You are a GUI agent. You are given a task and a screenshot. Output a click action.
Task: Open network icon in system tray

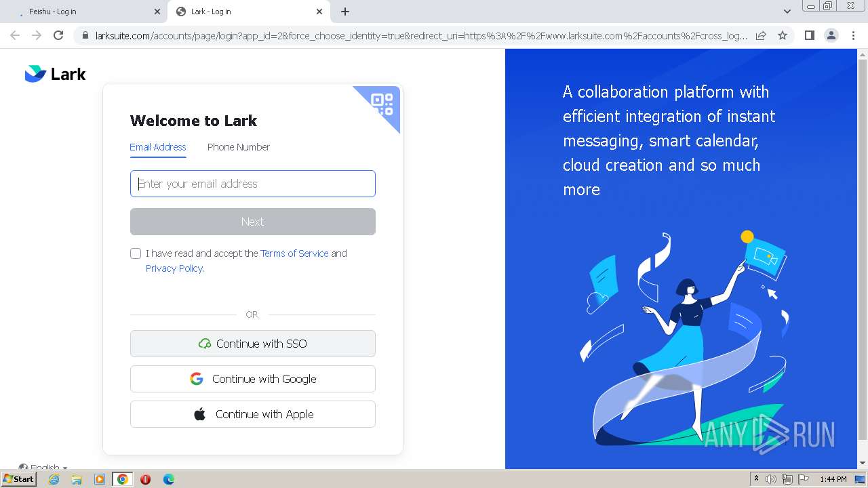click(787, 479)
